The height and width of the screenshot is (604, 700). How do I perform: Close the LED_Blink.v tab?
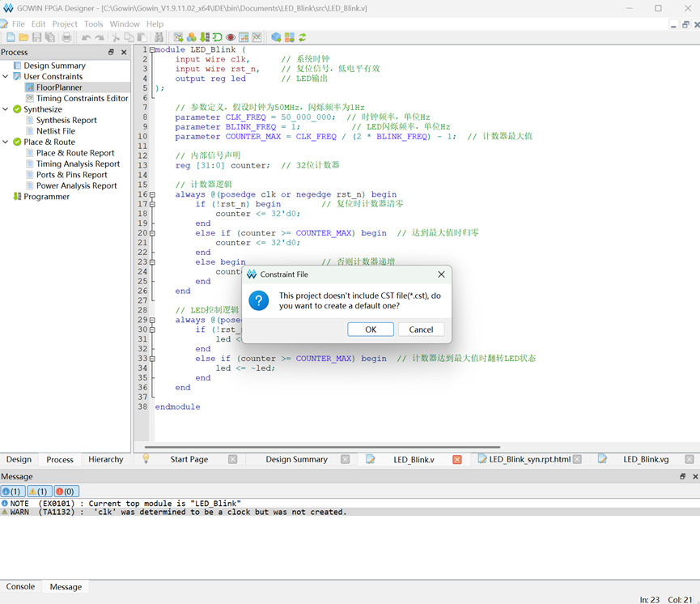pos(457,459)
